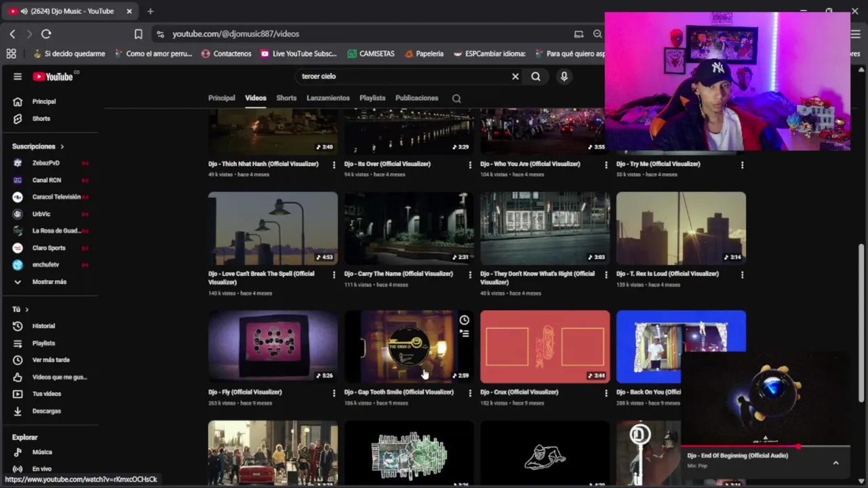This screenshot has width=868, height=488.
Task: Start voice search with the microphone
Action: click(564, 77)
